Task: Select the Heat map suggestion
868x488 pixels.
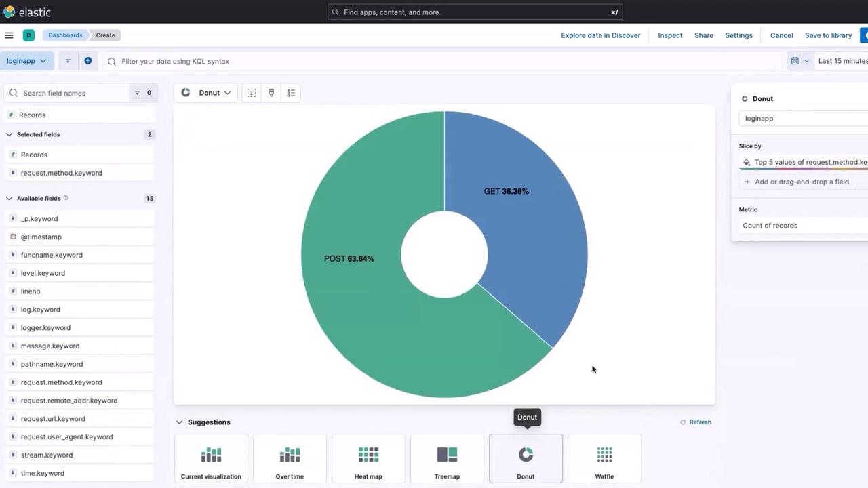Action: [x=368, y=459]
